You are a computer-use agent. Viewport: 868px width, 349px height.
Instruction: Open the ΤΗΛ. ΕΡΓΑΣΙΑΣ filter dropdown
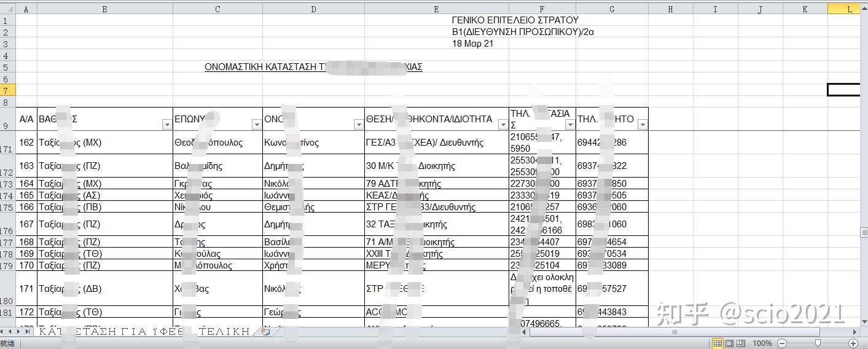[569, 125]
